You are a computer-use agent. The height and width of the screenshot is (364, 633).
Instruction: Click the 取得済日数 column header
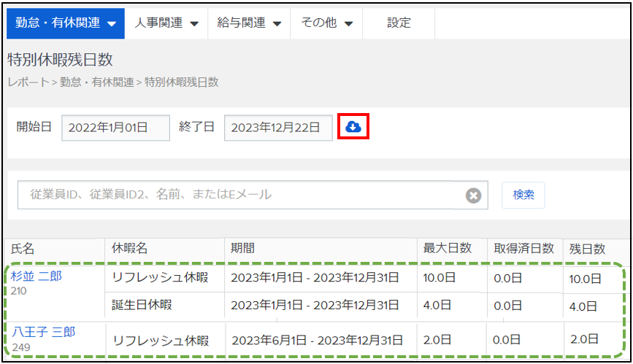[x=523, y=249]
